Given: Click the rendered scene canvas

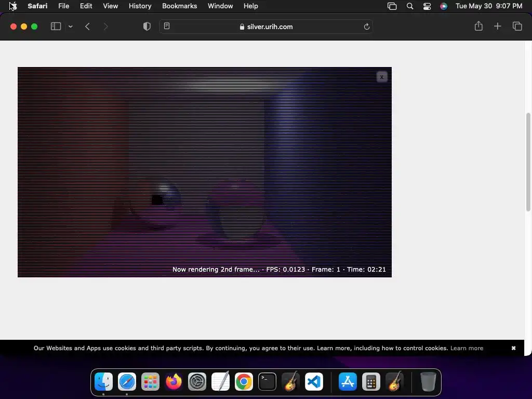Looking at the screenshot, I should point(205,172).
